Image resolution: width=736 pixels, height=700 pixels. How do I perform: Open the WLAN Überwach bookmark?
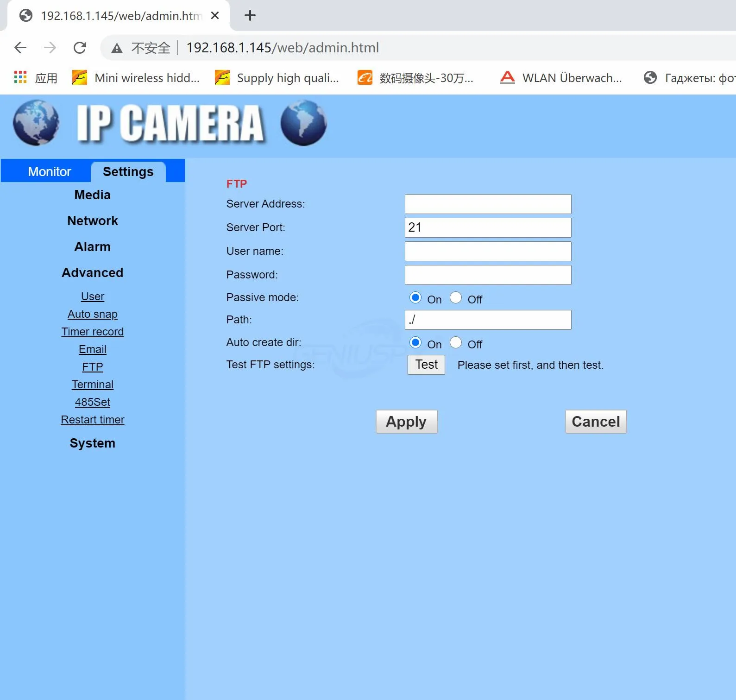coord(561,78)
